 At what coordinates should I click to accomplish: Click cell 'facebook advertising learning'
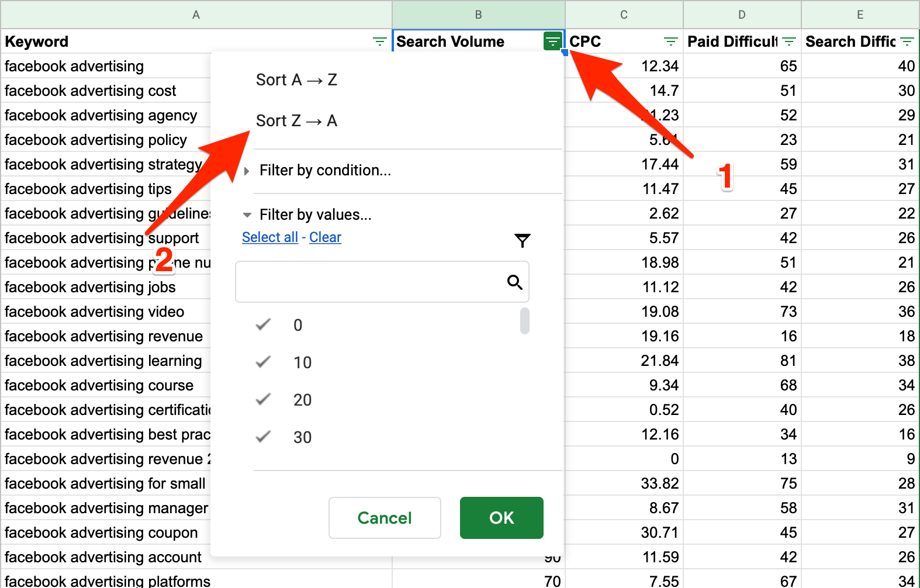pos(106,361)
